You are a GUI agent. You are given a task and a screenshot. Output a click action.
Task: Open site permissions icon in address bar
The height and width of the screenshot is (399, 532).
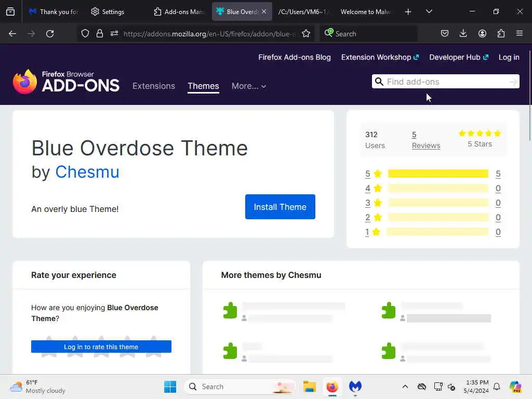click(114, 33)
